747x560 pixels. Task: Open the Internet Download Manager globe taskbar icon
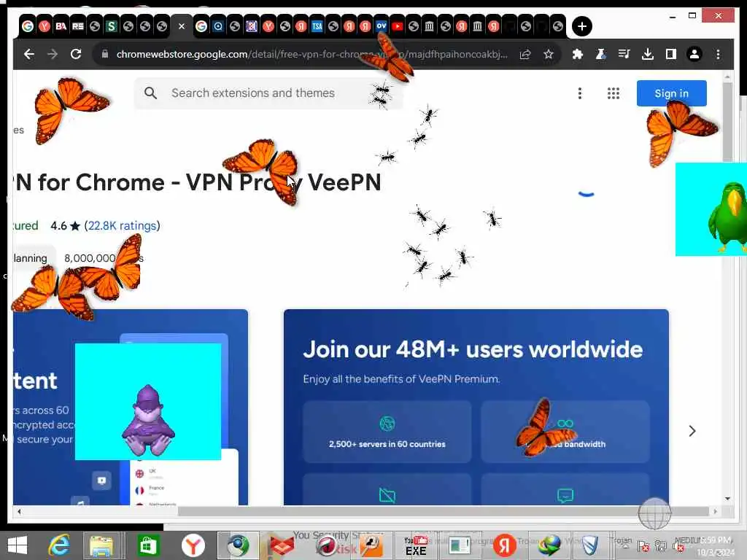coord(549,545)
